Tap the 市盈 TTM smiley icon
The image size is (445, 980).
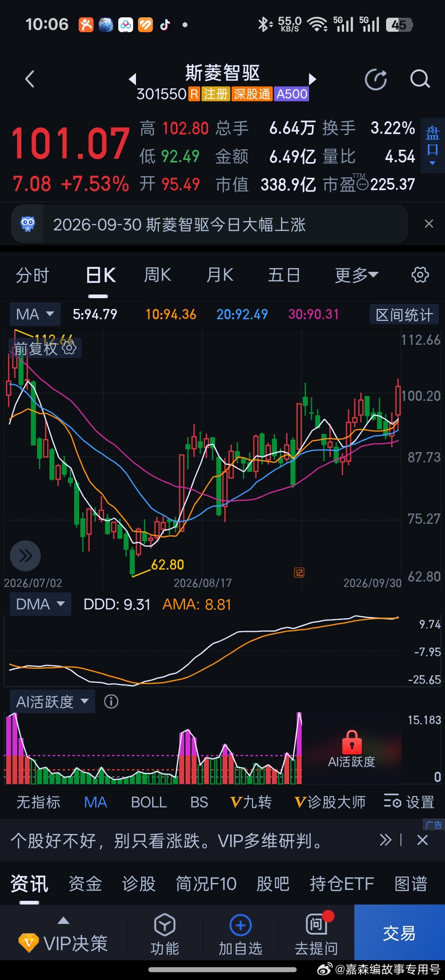362,184
